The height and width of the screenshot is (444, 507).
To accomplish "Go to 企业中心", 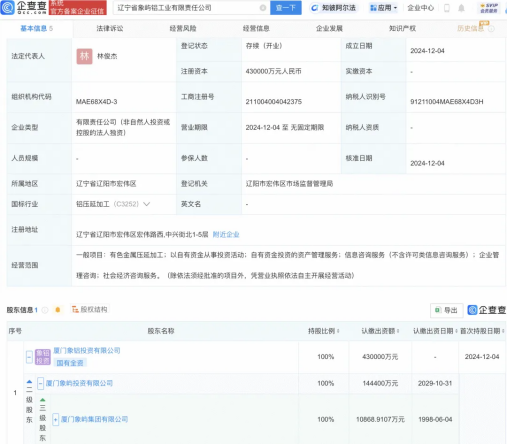I will [421, 8].
